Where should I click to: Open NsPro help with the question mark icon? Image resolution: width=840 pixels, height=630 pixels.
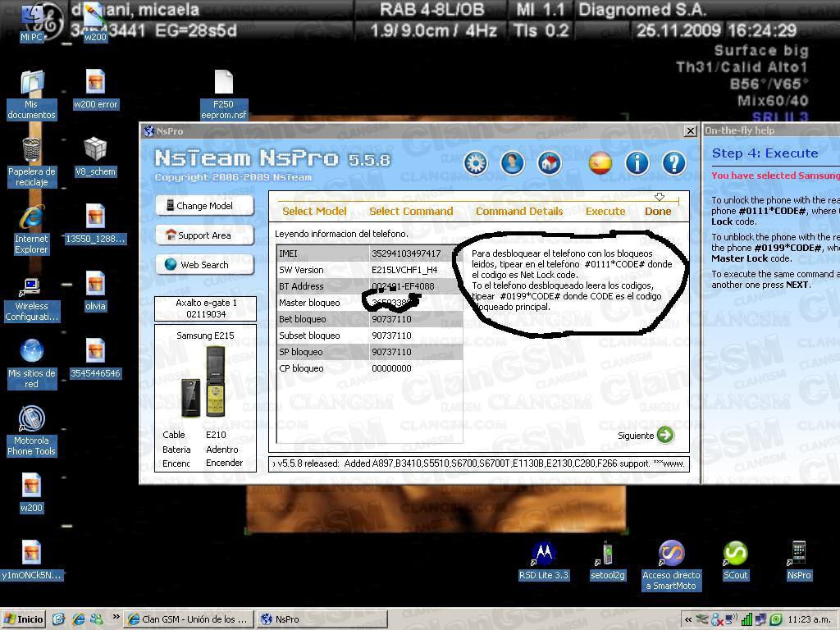coord(673,163)
